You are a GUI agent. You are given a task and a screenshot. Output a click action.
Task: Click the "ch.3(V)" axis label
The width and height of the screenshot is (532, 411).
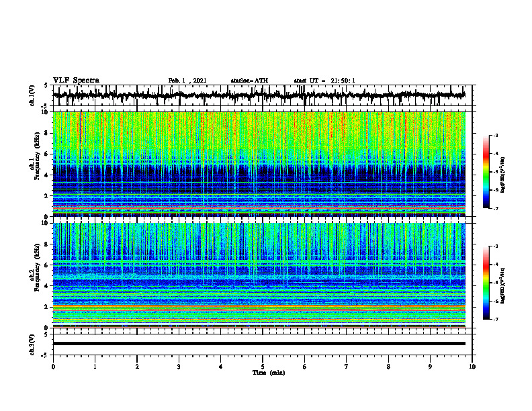[x=32, y=345]
